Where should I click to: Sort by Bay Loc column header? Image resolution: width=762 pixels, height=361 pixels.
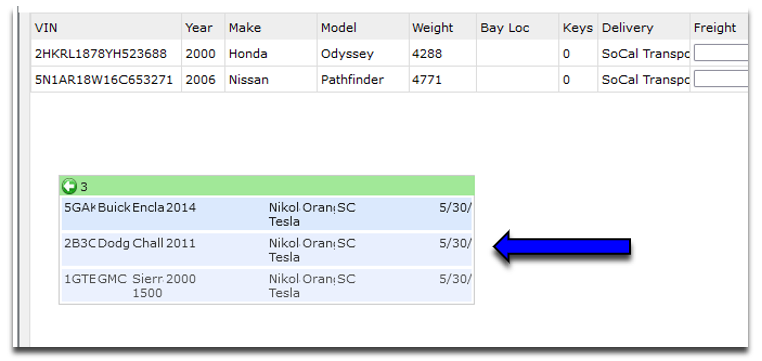point(518,28)
